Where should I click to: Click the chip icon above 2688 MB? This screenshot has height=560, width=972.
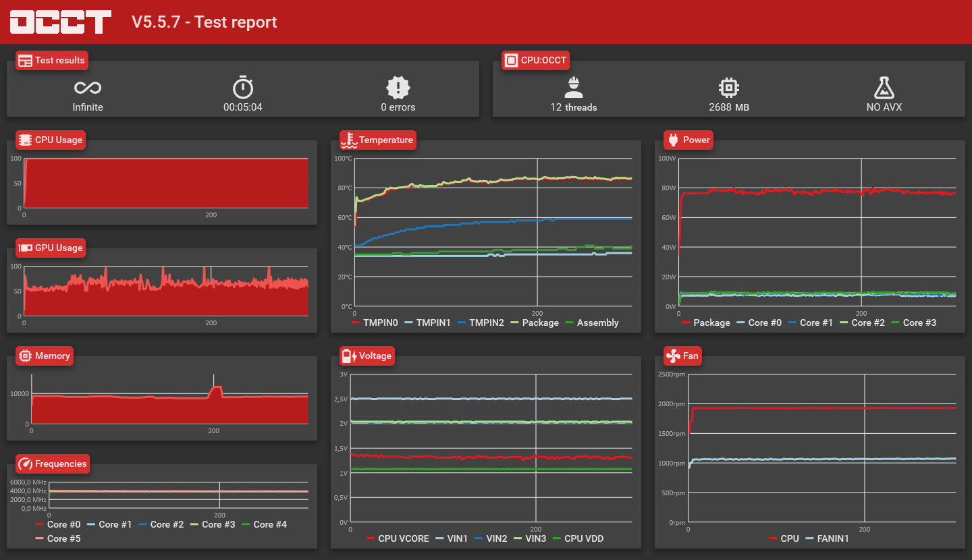click(x=729, y=87)
